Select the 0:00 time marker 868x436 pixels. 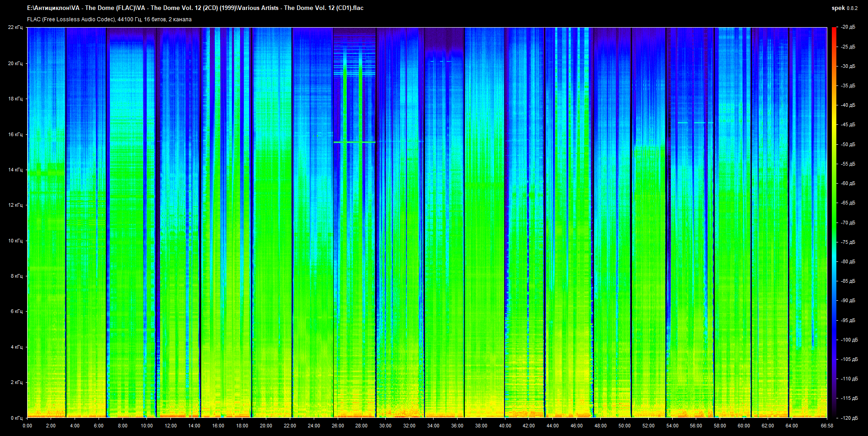(27, 426)
